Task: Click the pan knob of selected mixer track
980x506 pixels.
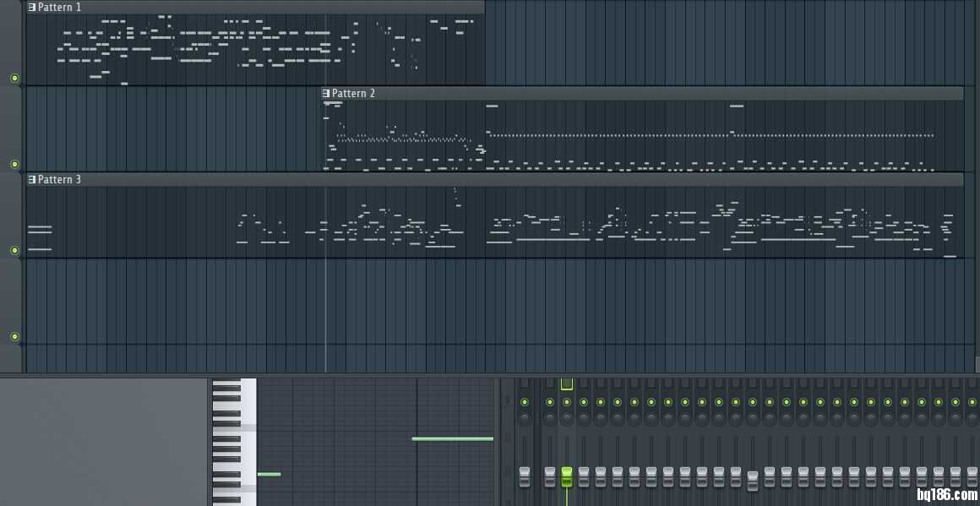Action: (567, 418)
